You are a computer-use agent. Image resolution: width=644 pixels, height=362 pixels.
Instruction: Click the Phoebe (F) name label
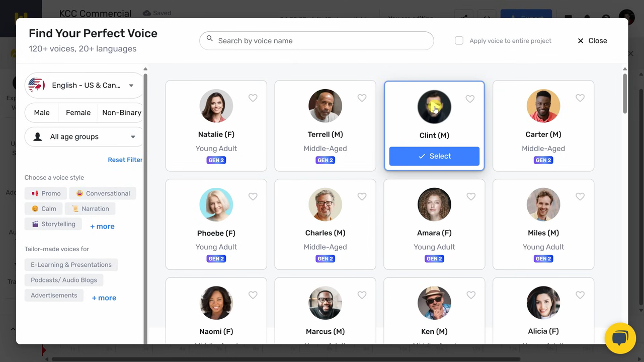click(216, 233)
